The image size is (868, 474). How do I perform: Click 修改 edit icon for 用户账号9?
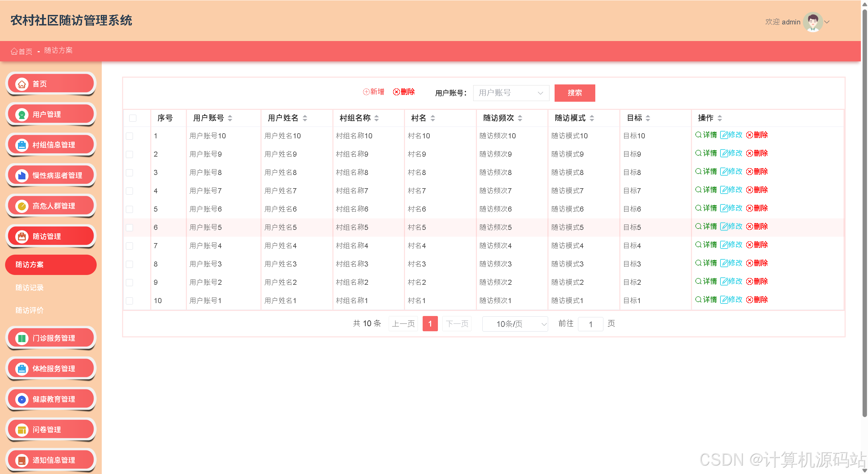[x=724, y=153]
